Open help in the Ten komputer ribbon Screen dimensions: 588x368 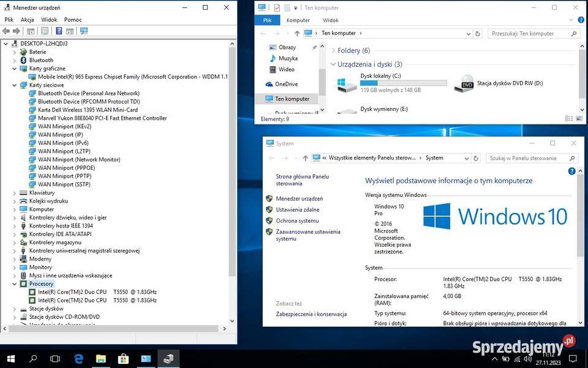(x=581, y=20)
